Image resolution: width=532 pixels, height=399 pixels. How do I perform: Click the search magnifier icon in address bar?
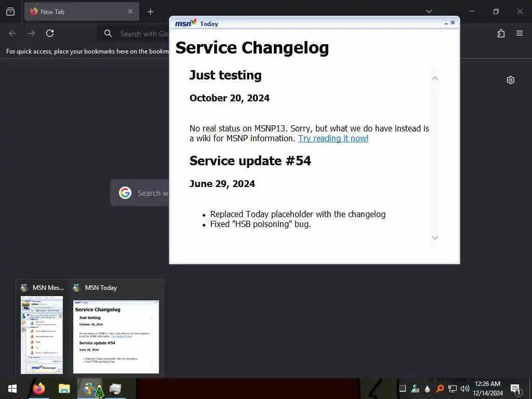coord(108,33)
